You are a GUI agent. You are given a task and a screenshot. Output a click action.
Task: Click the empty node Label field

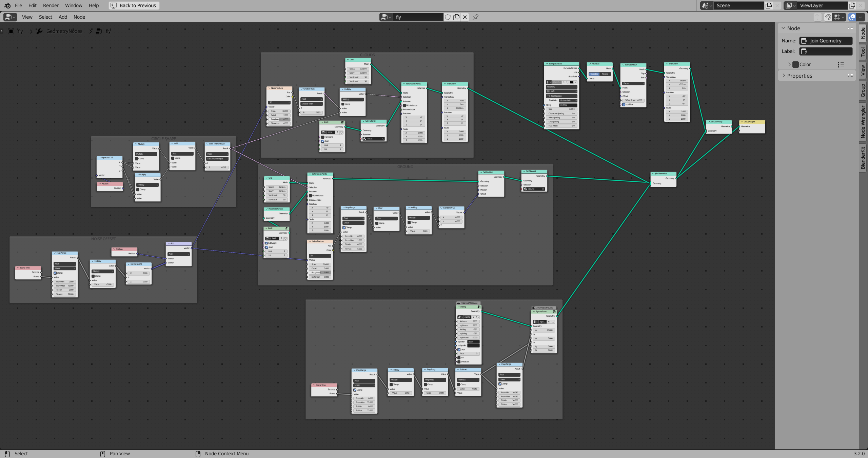pos(826,51)
